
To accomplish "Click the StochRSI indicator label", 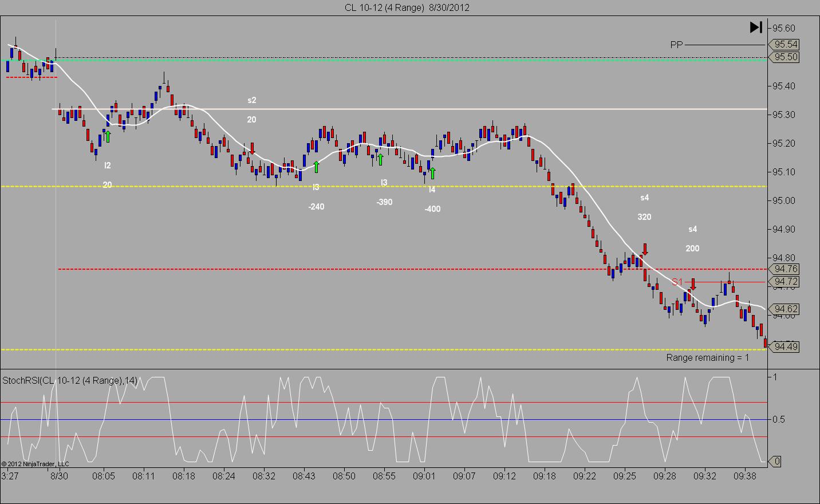I will pyautogui.click(x=70, y=380).
